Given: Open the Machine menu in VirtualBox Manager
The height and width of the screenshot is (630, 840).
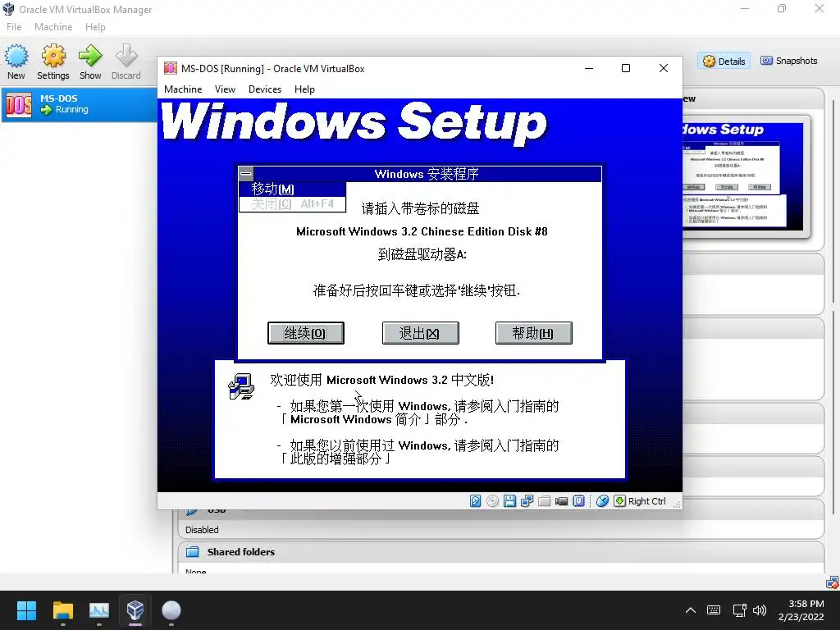Looking at the screenshot, I should click(53, 27).
